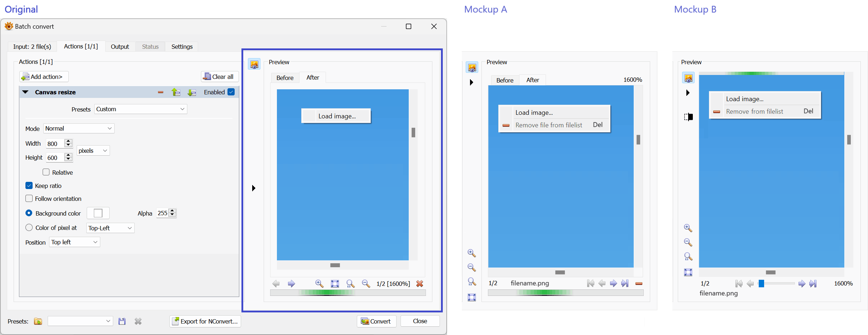The image size is (868, 335).
Task: Jump to last image in Mockup B
Action: pos(813,284)
